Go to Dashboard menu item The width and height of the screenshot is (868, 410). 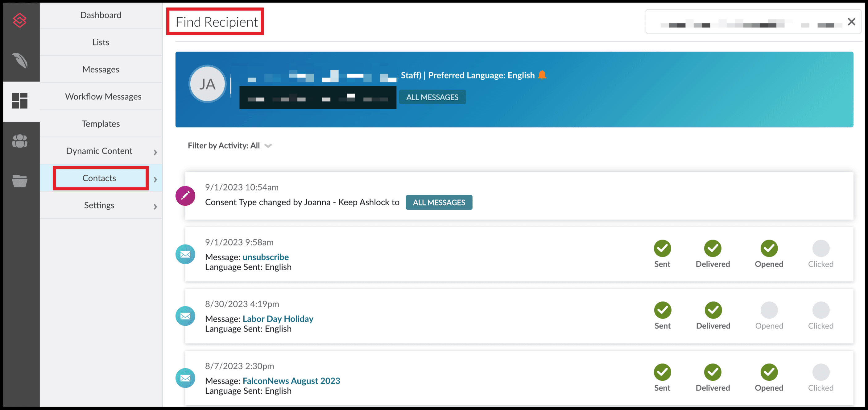click(x=101, y=15)
